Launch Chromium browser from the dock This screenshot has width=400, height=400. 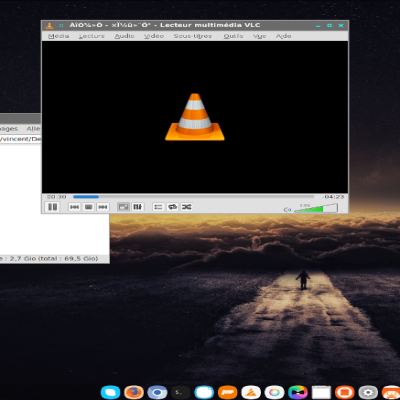click(x=157, y=392)
